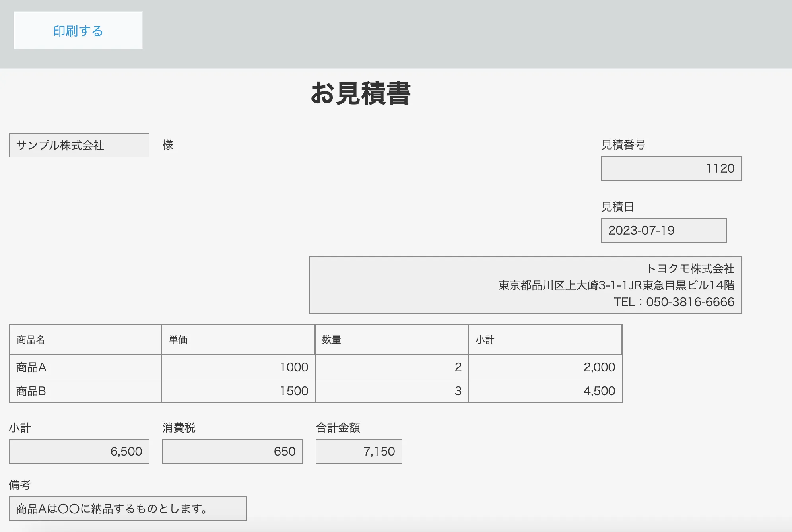Click the 印刷する print button

coord(78,31)
